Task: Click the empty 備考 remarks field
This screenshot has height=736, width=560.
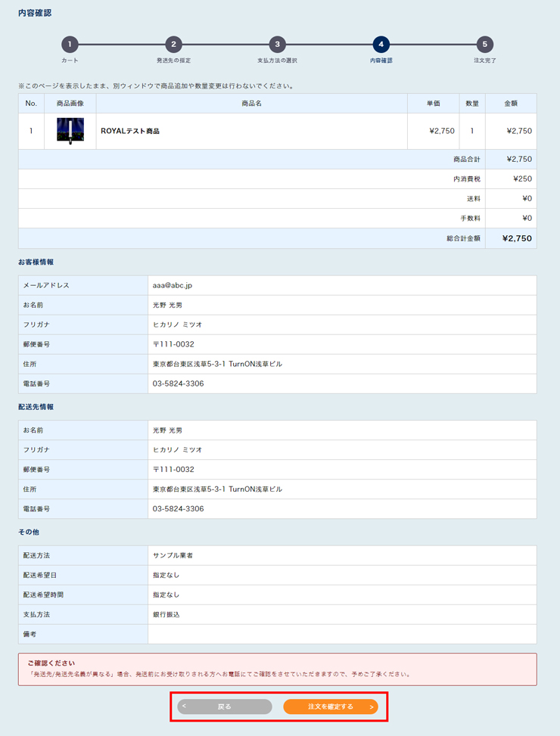Action: (341, 634)
